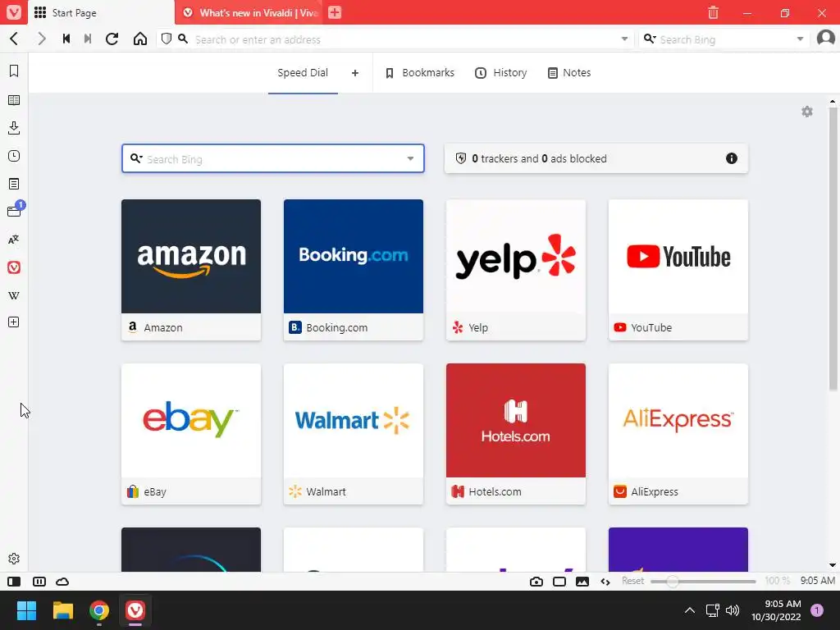Toggle images display in status bar
The image size is (840, 630).
tap(582, 582)
